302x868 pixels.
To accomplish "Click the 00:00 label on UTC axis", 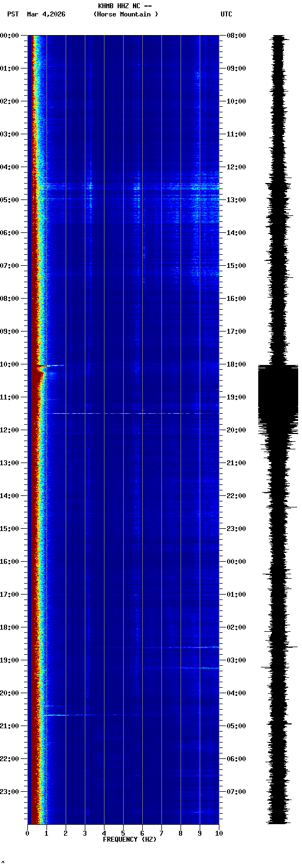I will [236, 562].
